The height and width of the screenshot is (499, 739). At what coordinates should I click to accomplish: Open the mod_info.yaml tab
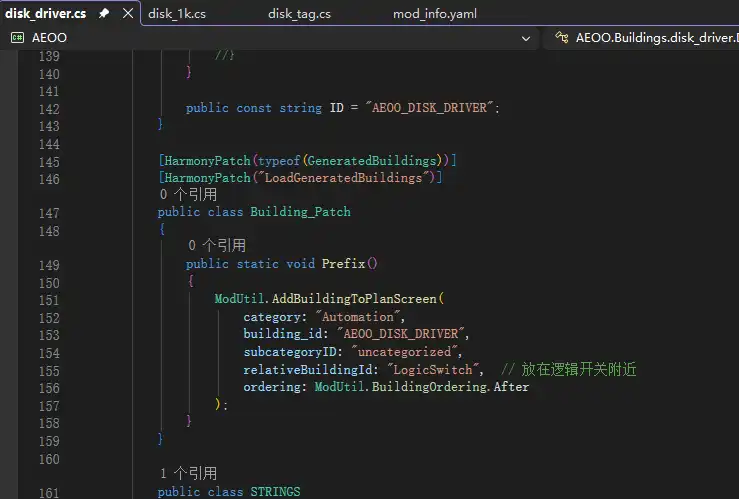coord(435,14)
